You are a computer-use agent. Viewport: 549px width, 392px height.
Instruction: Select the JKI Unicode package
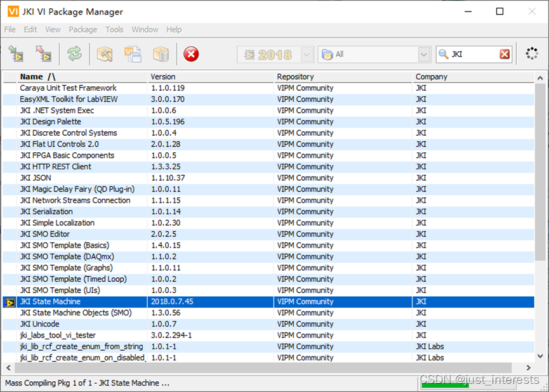pos(268,323)
